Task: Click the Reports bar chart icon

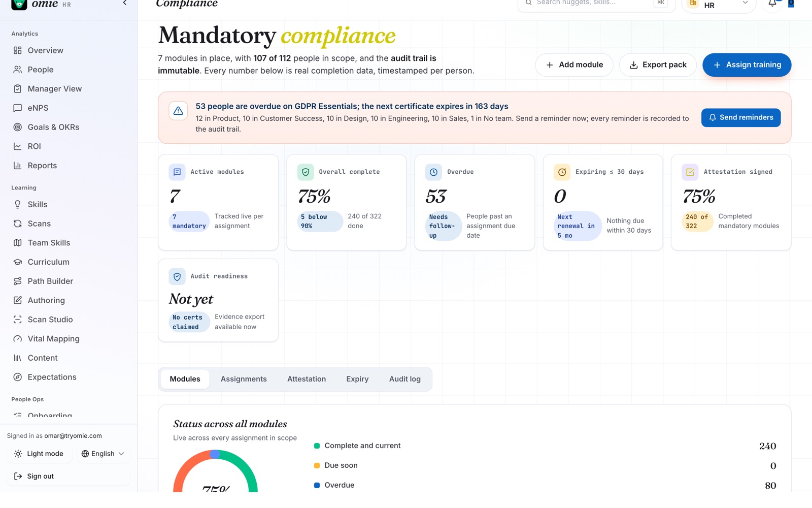Action: [18, 166]
